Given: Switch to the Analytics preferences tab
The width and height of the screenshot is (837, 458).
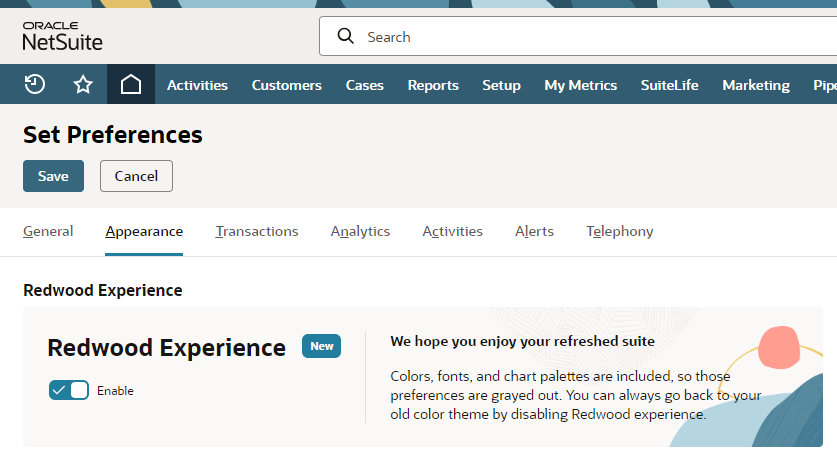Looking at the screenshot, I should click(360, 231).
